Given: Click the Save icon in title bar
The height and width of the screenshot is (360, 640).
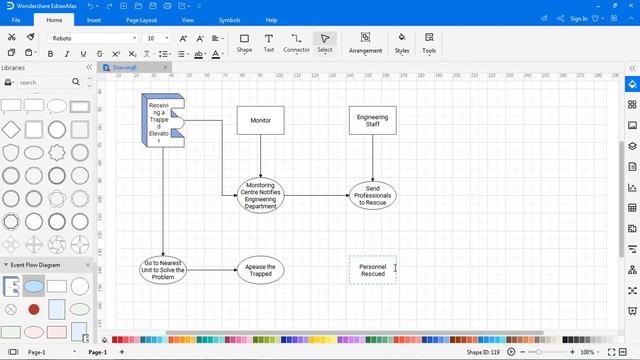Looking at the screenshot, I should click(x=153, y=6).
